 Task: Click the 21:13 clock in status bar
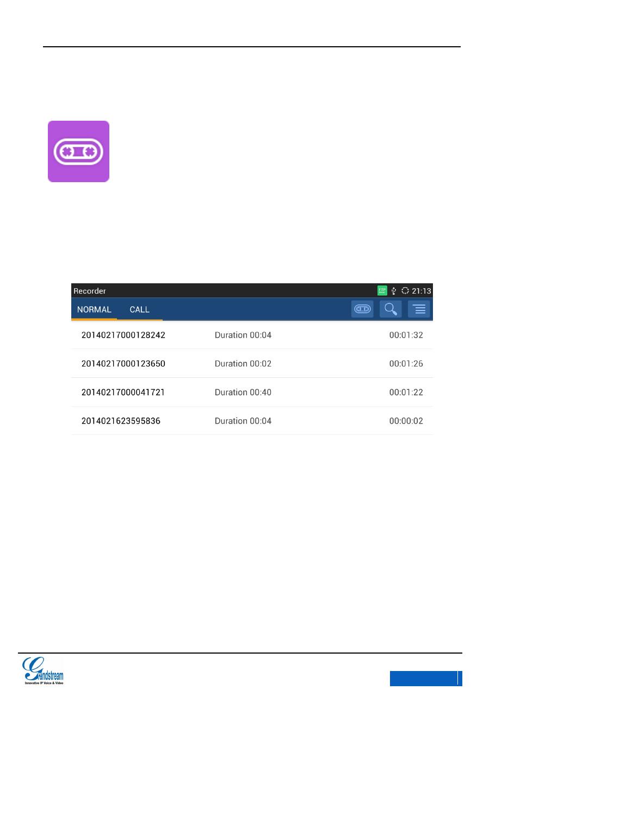(422, 291)
